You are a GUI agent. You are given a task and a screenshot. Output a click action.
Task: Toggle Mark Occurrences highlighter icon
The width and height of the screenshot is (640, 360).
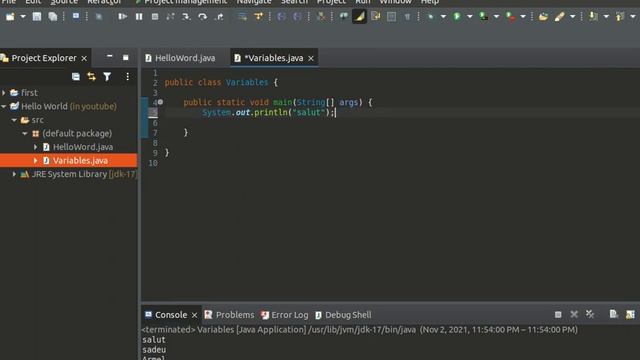[359, 17]
